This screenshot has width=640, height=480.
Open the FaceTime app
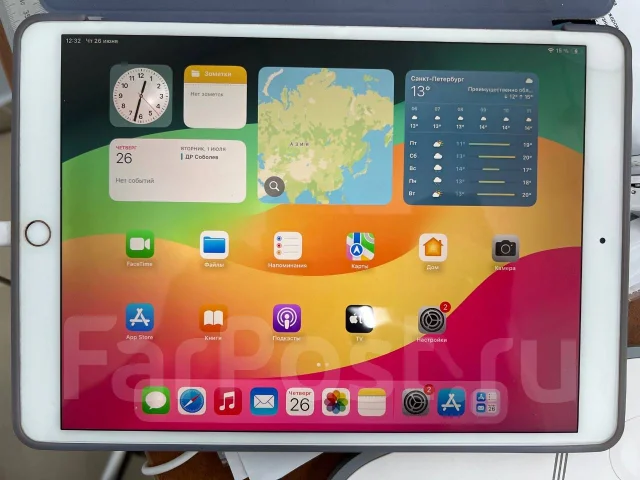[x=140, y=244]
